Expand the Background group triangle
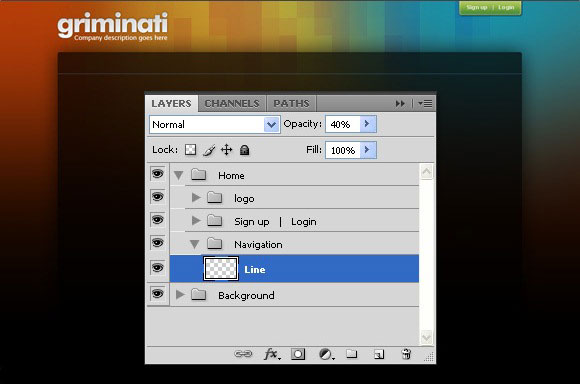The width and height of the screenshot is (580, 384). (x=180, y=295)
